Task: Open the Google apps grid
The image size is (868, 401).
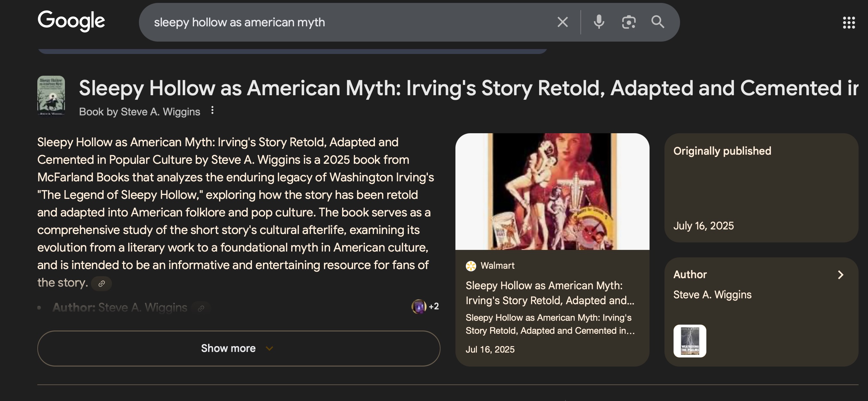Action: pyautogui.click(x=849, y=23)
